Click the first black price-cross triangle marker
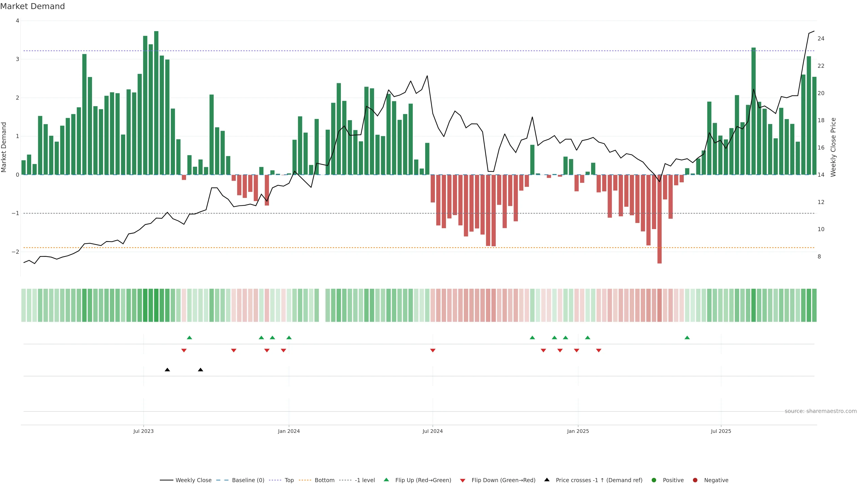This screenshot has width=868, height=488. [x=167, y=370]
